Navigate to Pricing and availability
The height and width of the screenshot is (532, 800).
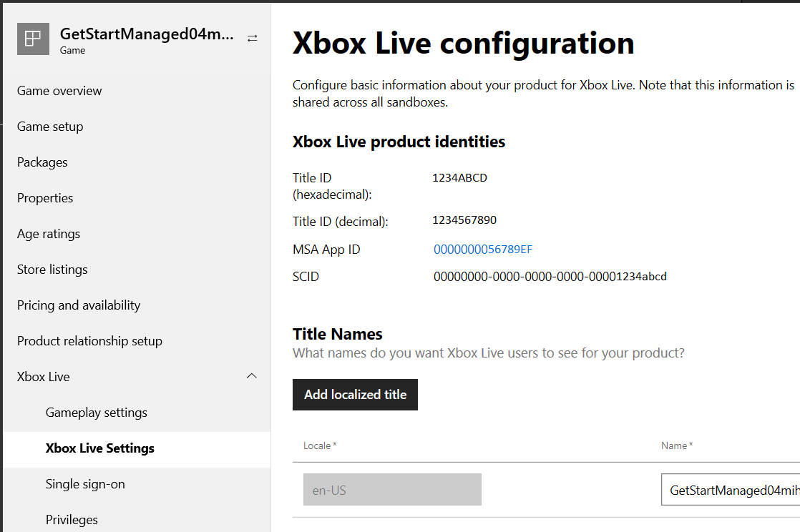point(79,305)
